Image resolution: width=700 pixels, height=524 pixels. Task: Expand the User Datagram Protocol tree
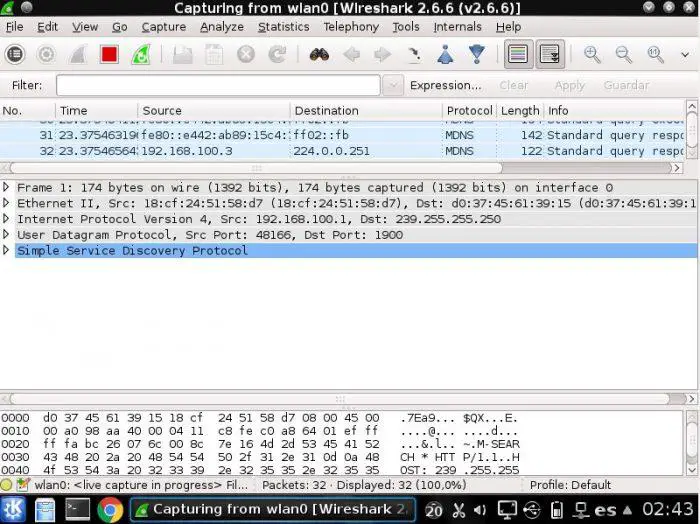point(6,234)
